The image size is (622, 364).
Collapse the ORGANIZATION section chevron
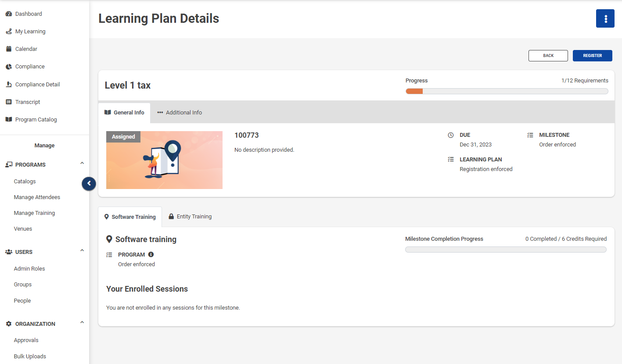(x=82, y=322)
